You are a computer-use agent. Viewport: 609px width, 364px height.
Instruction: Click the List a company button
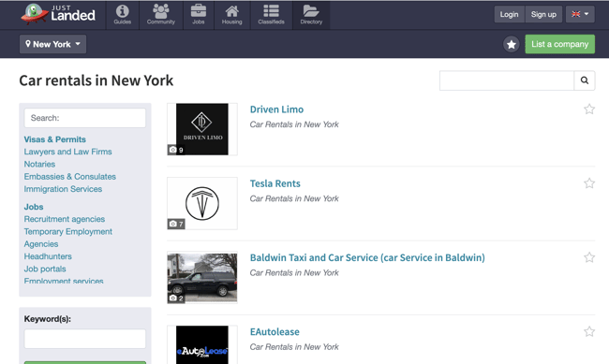[559, 44]
